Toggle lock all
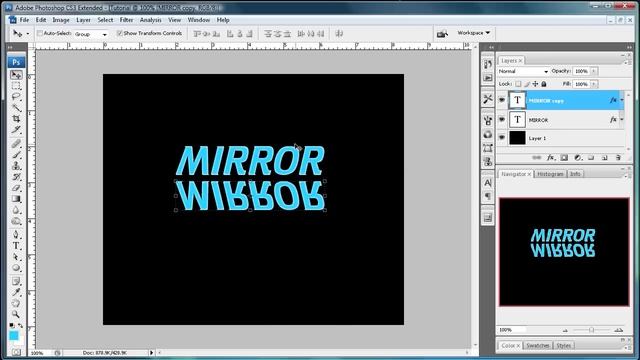 [x=544, y=84]
